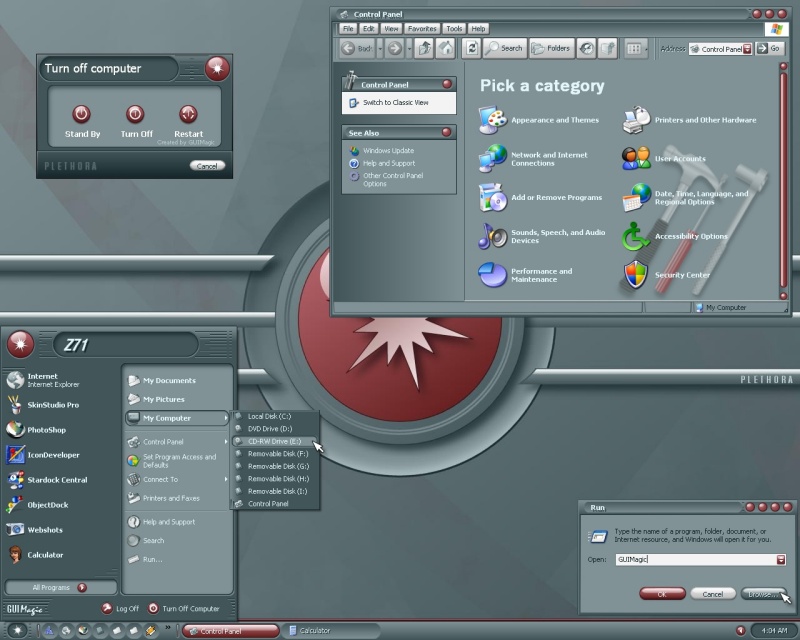Open the Address bar dropdown

(x=747, y=49)
